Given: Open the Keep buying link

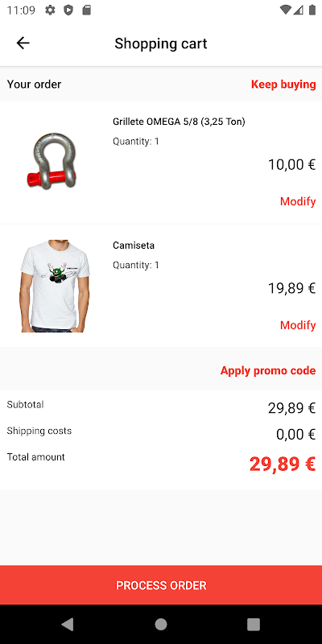Looking at the screenshot, I should pos(283,85).
